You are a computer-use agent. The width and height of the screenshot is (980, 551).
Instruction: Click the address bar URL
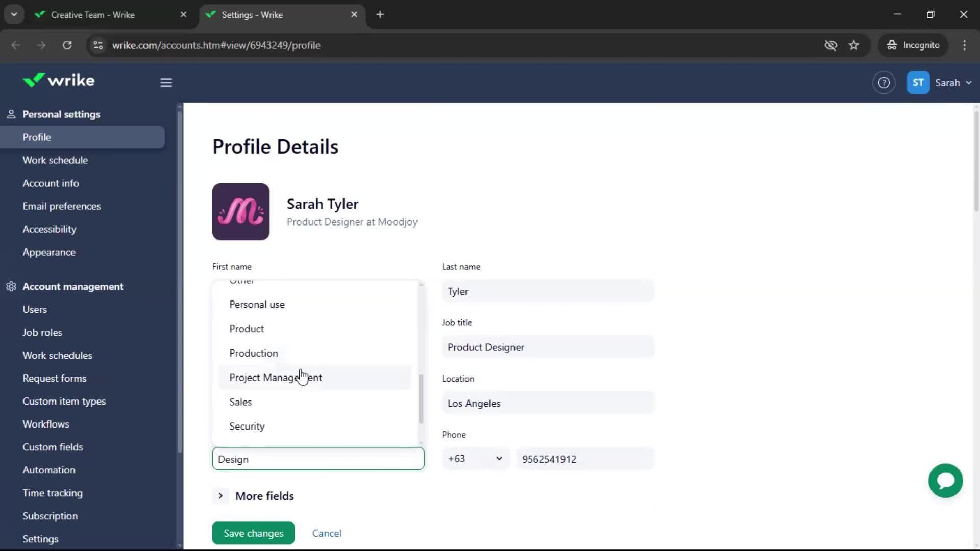click(x=216, y=45)
